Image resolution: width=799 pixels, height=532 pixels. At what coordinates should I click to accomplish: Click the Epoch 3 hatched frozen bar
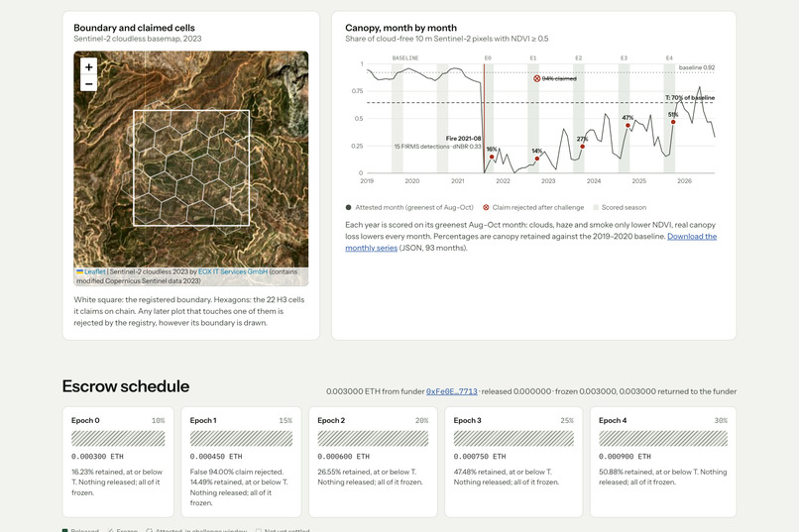[514, 438]
